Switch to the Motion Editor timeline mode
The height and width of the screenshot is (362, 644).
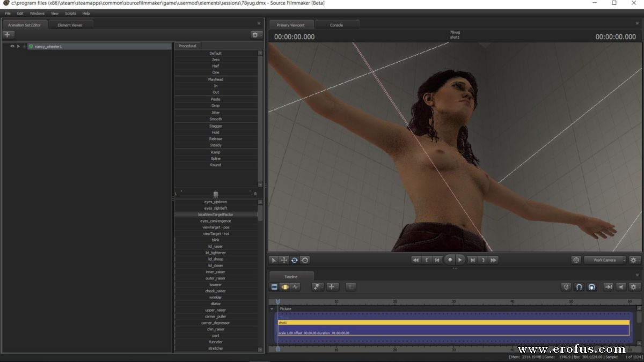point(285,287)
